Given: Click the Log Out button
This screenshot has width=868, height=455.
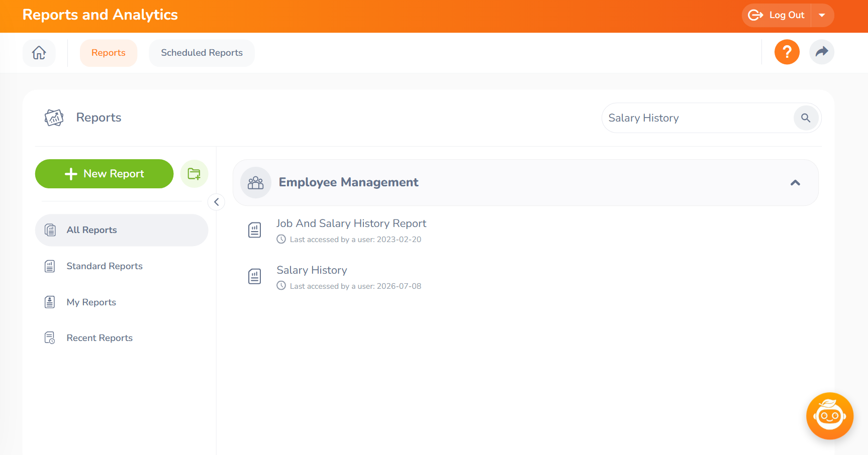Looking at the screenshot, I should tap(777, 15).
